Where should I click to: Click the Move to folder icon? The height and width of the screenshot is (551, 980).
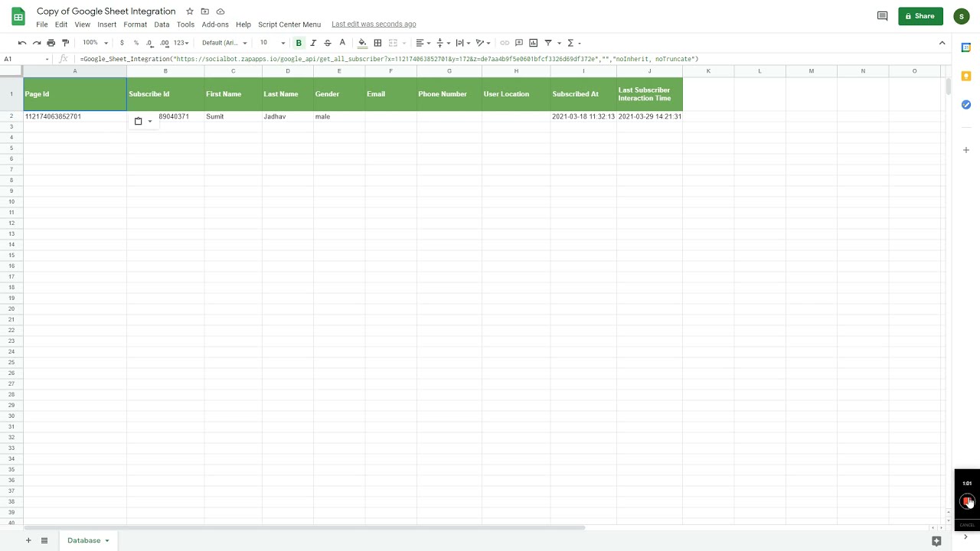204,11
